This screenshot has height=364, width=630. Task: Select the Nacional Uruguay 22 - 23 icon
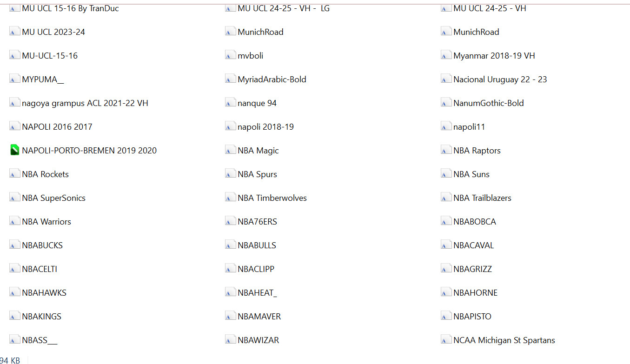446,79
